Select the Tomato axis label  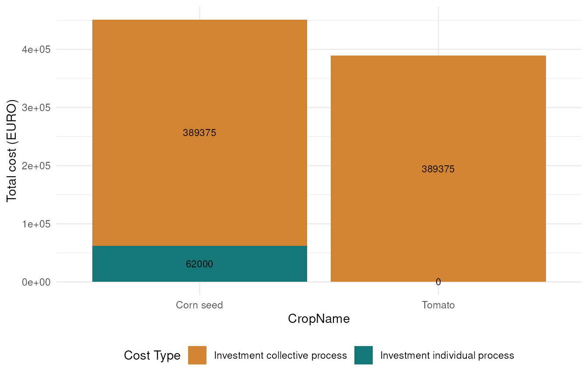point(438,305)
